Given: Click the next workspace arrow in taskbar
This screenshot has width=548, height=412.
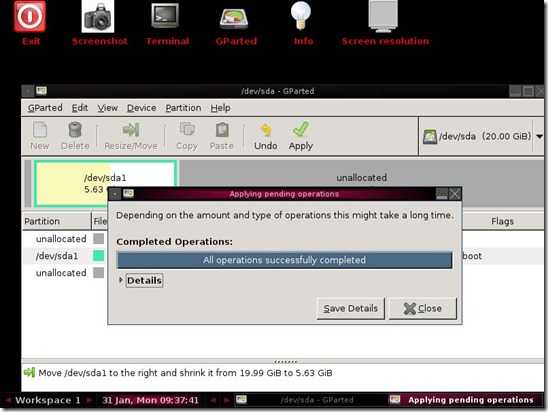Looking at the screenshot, I should coord(89,400).
